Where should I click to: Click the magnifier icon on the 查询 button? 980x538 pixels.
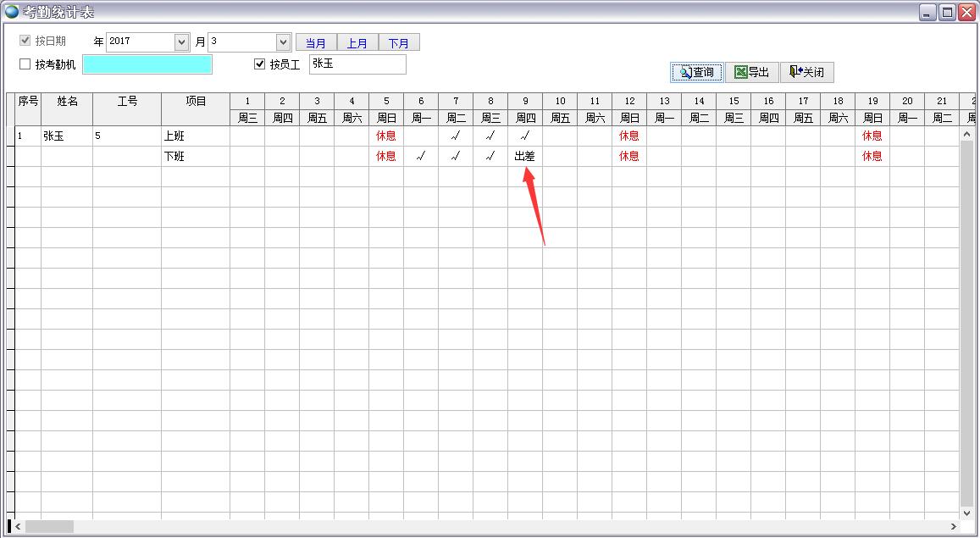click(x=684, y=72)
